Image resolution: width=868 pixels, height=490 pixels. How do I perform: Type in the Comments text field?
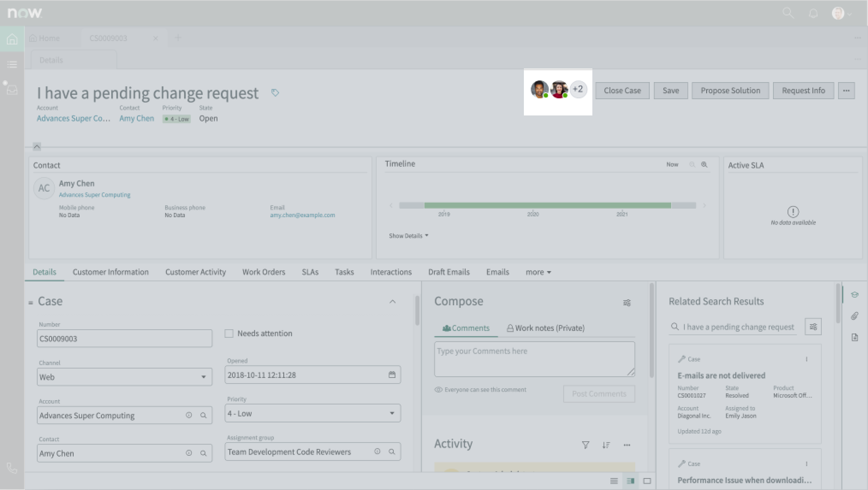coord(534,359)
